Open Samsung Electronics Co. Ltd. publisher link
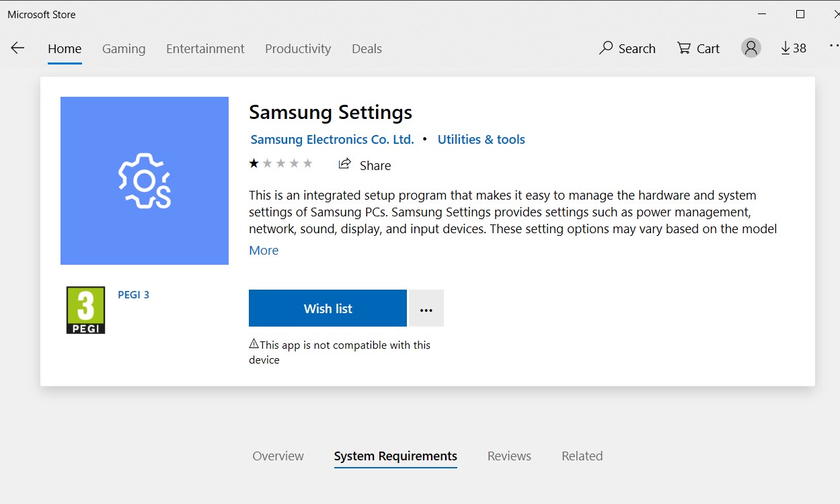Screen dimensions: 840x504 coord(332,140)
